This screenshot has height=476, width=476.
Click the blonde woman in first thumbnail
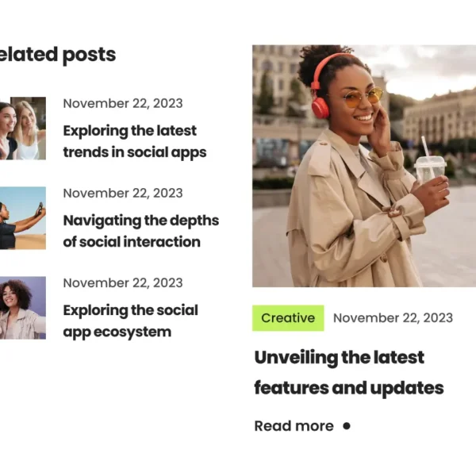pos(28,131)
